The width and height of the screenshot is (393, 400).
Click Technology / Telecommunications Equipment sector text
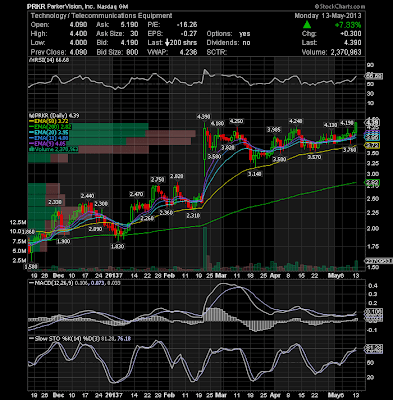[x=102, y=16]
